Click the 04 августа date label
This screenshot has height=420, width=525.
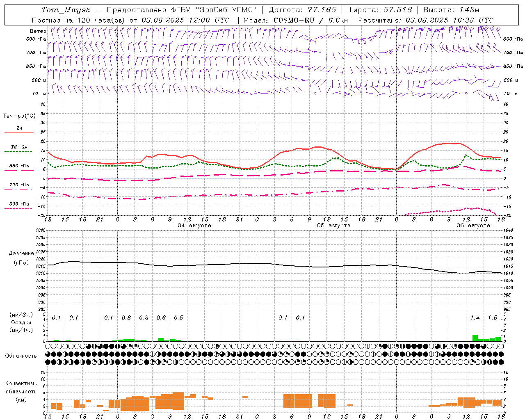pos(194,226)
